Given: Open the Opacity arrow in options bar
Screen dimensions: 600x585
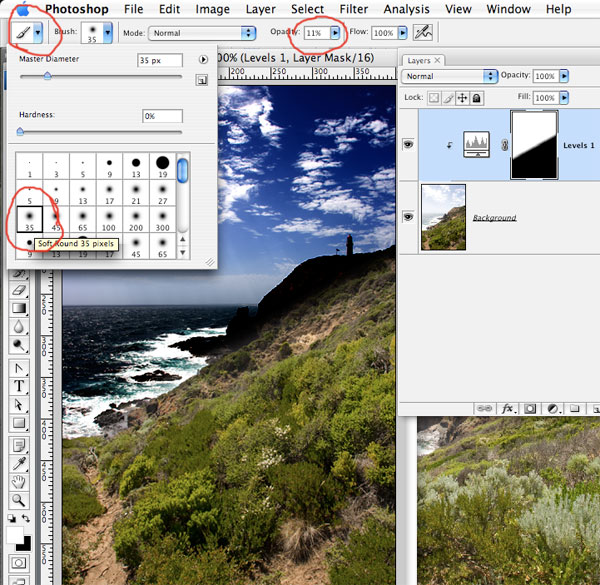Looking at the screenshot, I should click(x=336, y=33).
